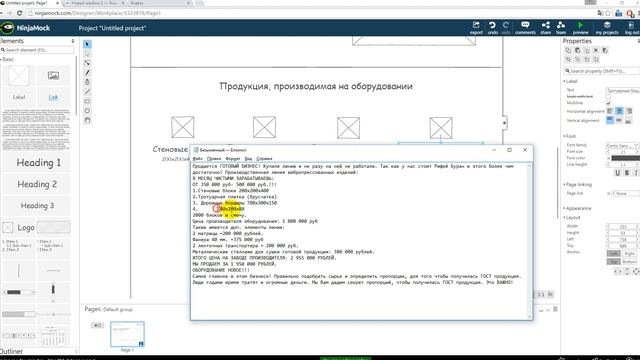The height and width of the screenshot is (360, 640).
Task: Undo the last action
Action: (493, 27)
